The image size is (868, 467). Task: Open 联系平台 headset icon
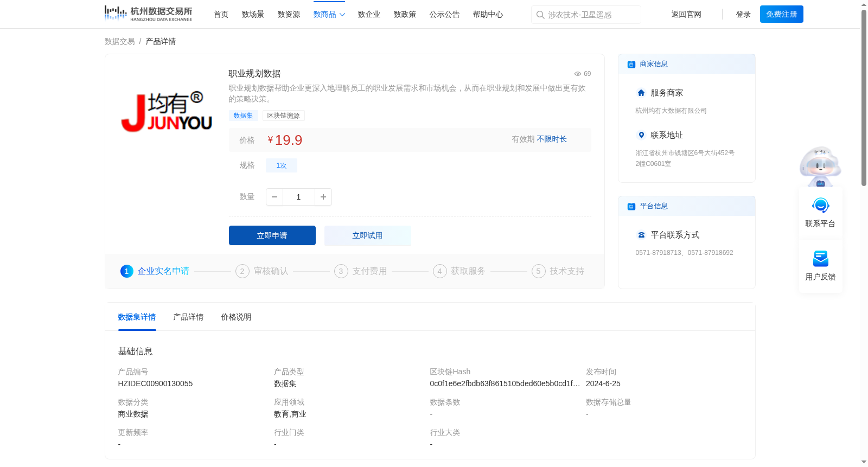coord(821,206)
